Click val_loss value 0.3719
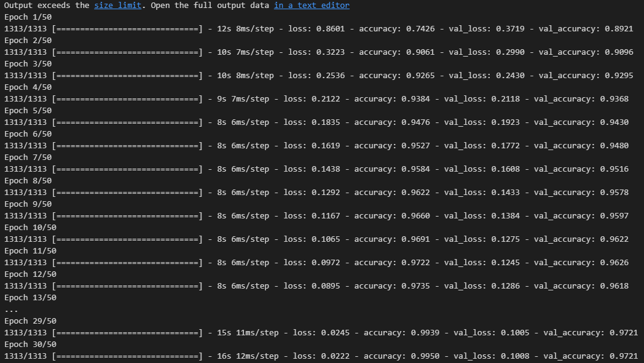 [x=510, y=29]
